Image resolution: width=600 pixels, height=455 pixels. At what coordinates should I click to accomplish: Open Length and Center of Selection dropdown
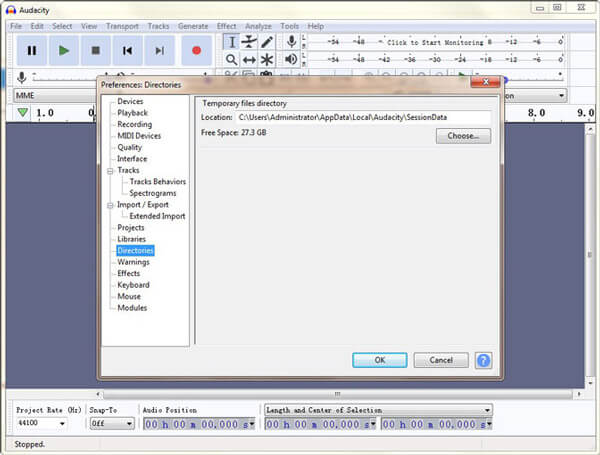pos(378,410)
